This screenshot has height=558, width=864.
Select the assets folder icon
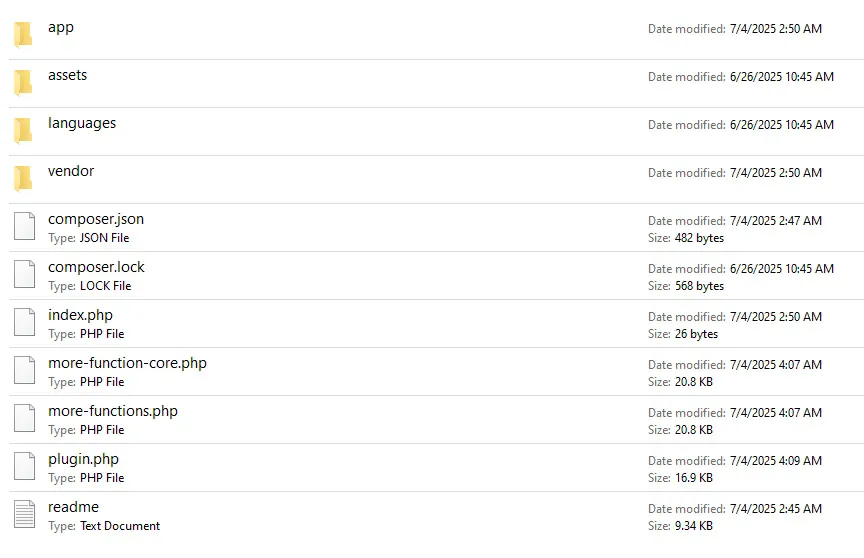click(x=24, y=83)
